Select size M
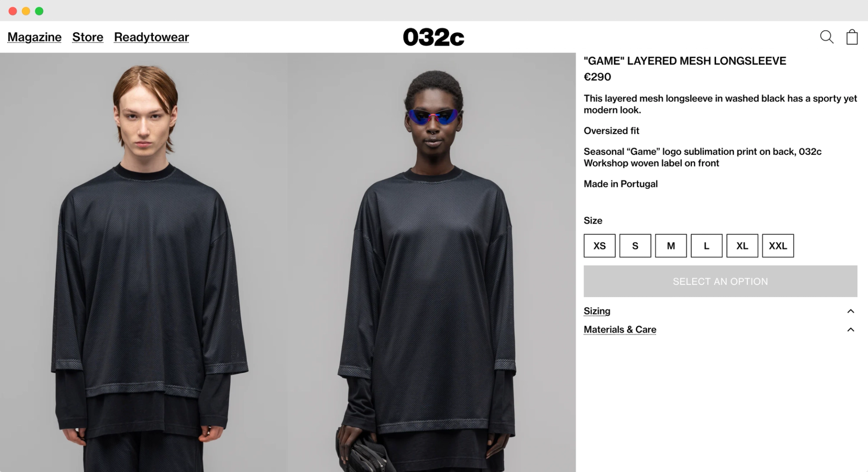868x472 pixels. tap(671, 246)
